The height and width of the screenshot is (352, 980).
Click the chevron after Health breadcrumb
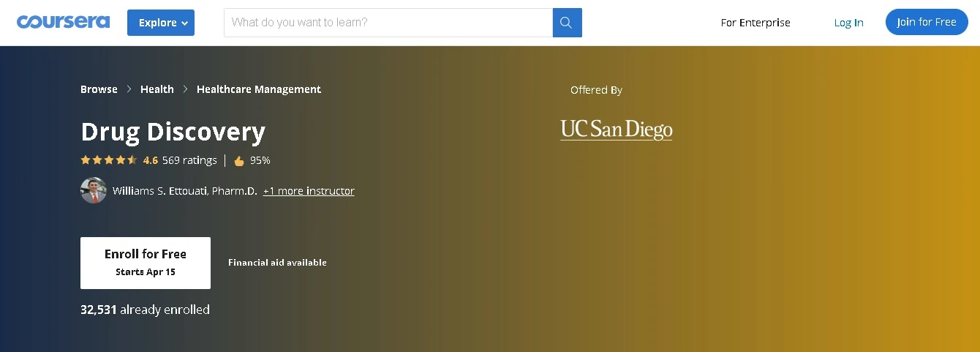186,89
